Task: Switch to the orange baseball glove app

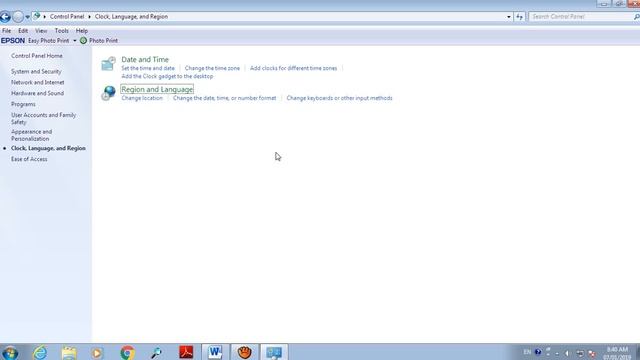Action: click(244, 352)
